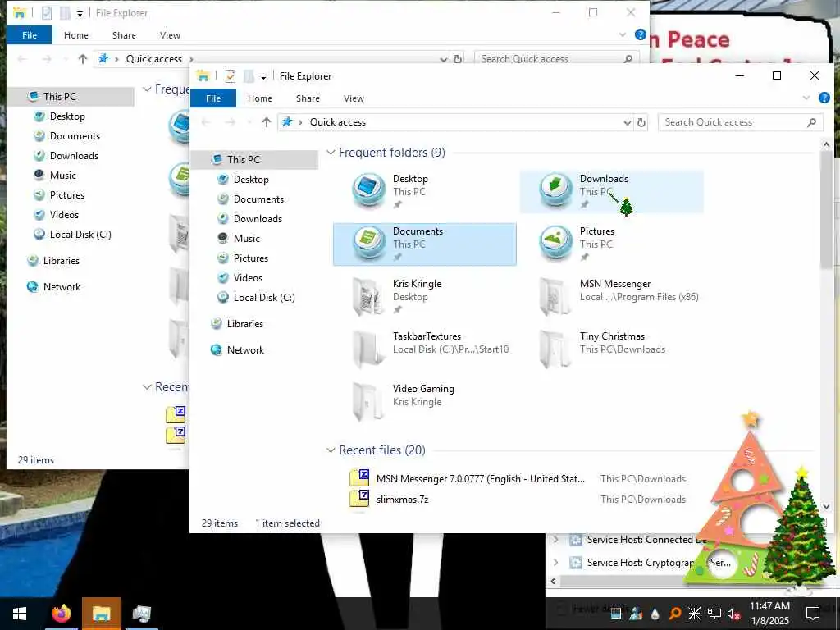
Task: Open Downloads folder in front window's Frequent folders
Action: pos(611,191)
